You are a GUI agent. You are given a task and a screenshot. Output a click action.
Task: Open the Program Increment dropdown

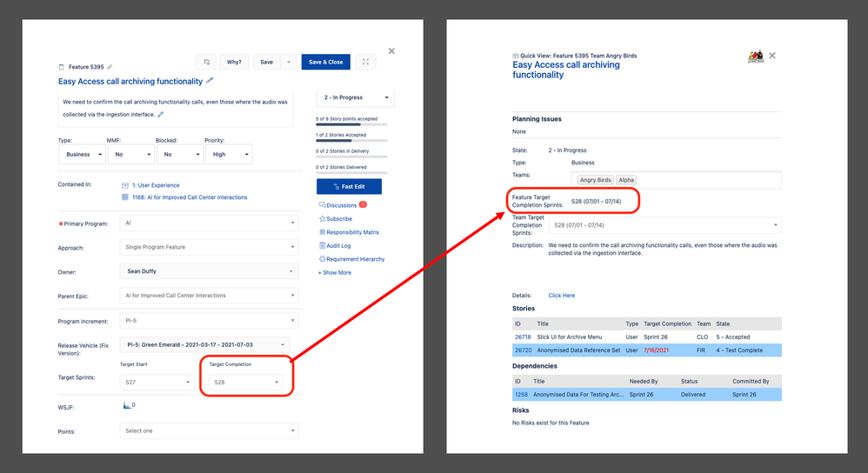(x=210, y=320)
